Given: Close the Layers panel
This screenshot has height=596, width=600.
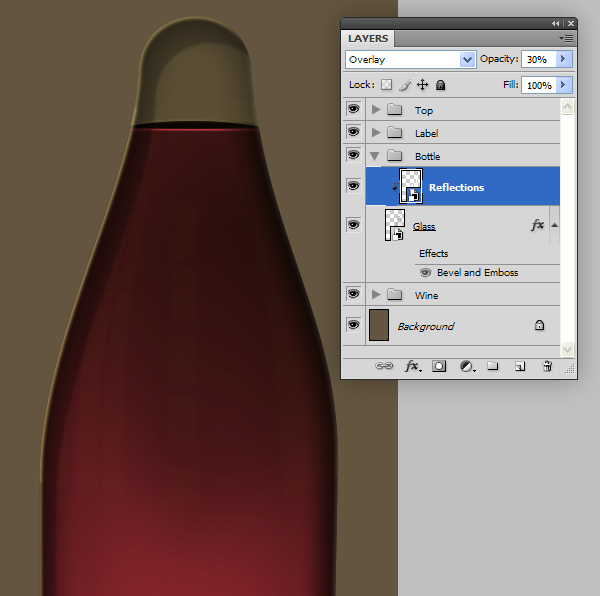Looking at the screenshot, I should [x=571, y=23].
